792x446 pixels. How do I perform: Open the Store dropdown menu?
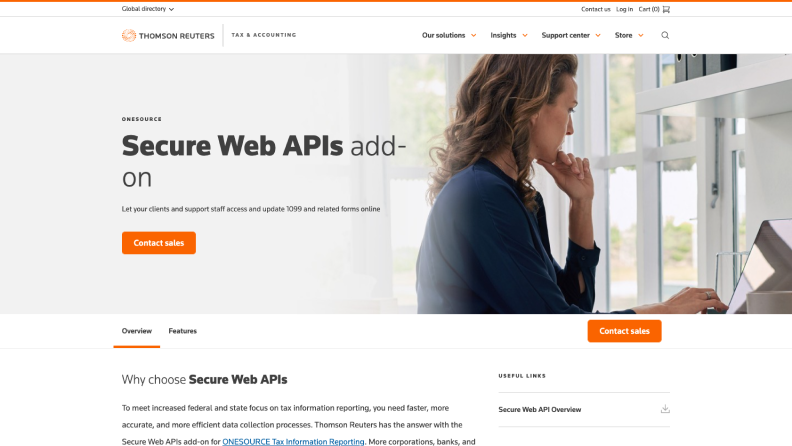(629, 35)
